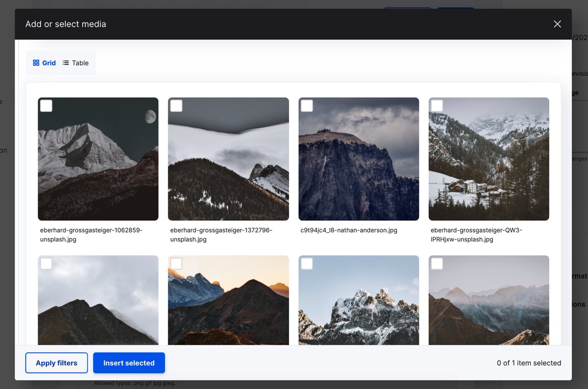Click filename c9t94jc4_l8-nathan-anderson.jpg
This screenshot has width=588, height=389.
click(x=349, y=230)
